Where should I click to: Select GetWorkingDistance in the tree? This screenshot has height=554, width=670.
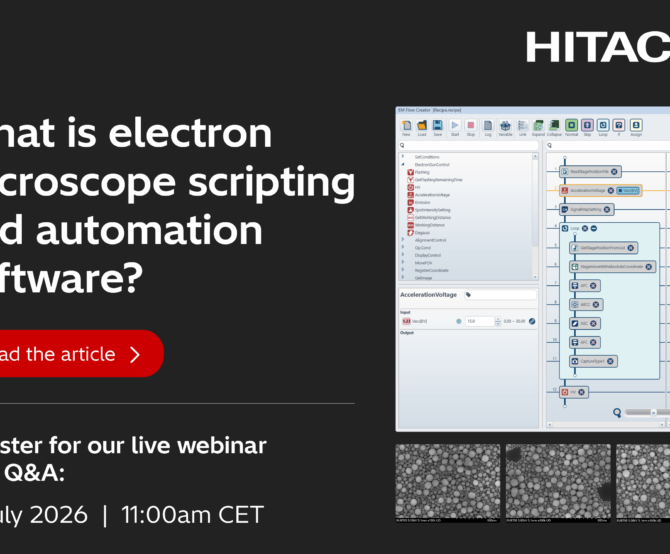pos(429,217)
